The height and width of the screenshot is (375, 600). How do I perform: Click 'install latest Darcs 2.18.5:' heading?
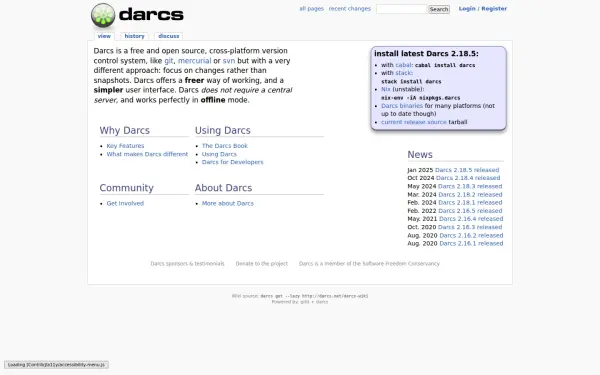pyautogui.click(x=426, y=54)
